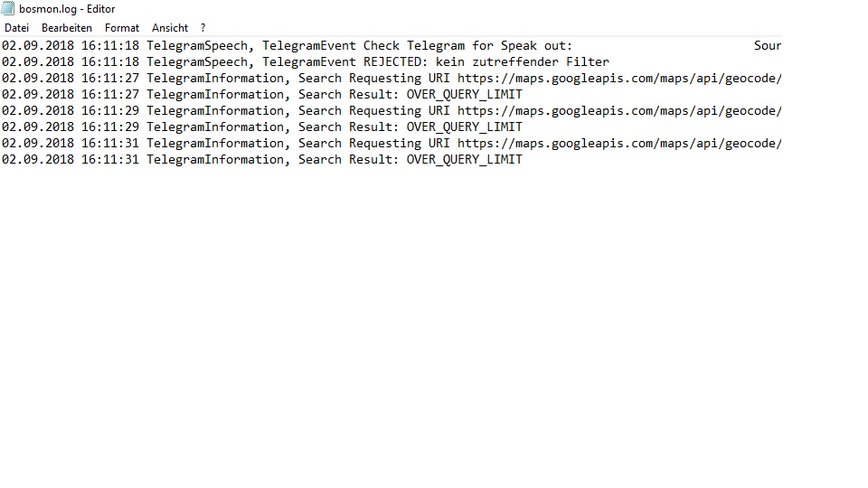
Task: Open the ? help menu
Action: point(203,28)
